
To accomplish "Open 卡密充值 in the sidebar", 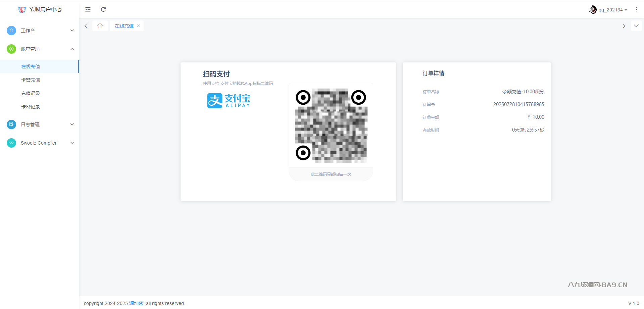I will pyautogui.click(x=31, y=80).
